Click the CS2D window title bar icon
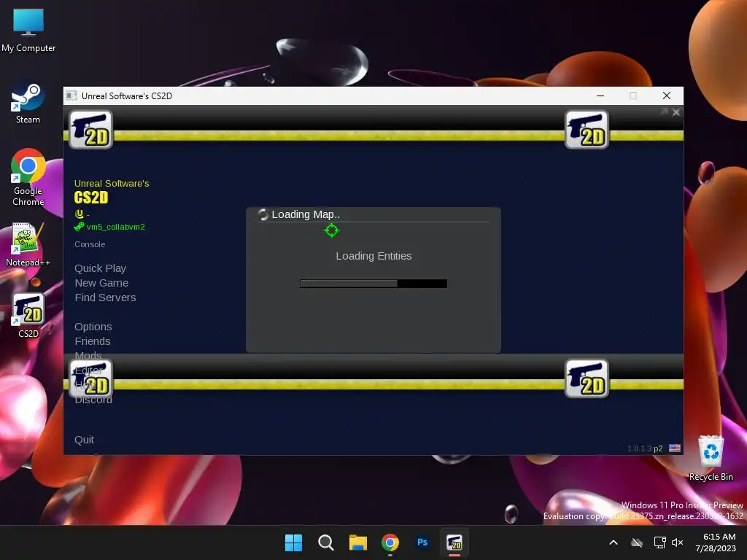This screenshot has height=560, width=747. (x=71, y=96)
